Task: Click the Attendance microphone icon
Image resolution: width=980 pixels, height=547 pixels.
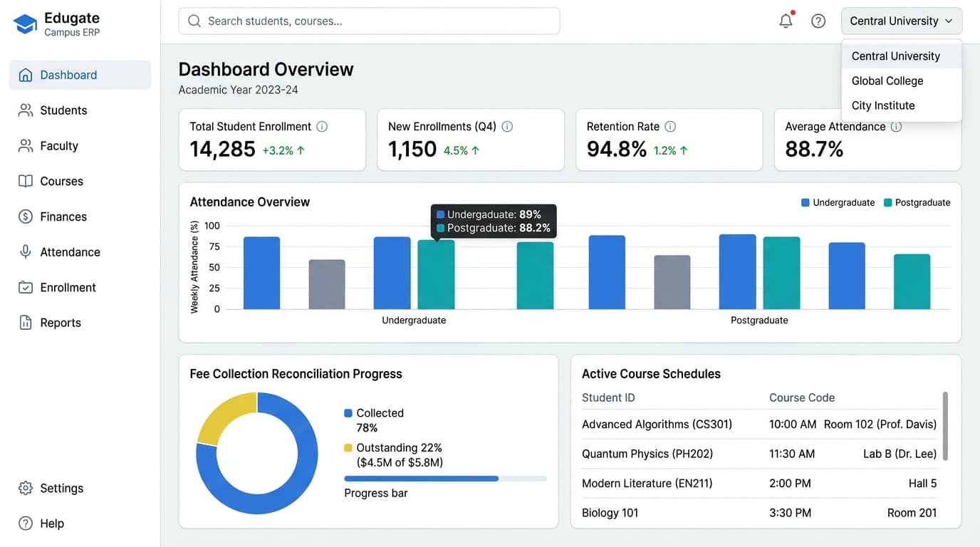Action: point(26,252)
